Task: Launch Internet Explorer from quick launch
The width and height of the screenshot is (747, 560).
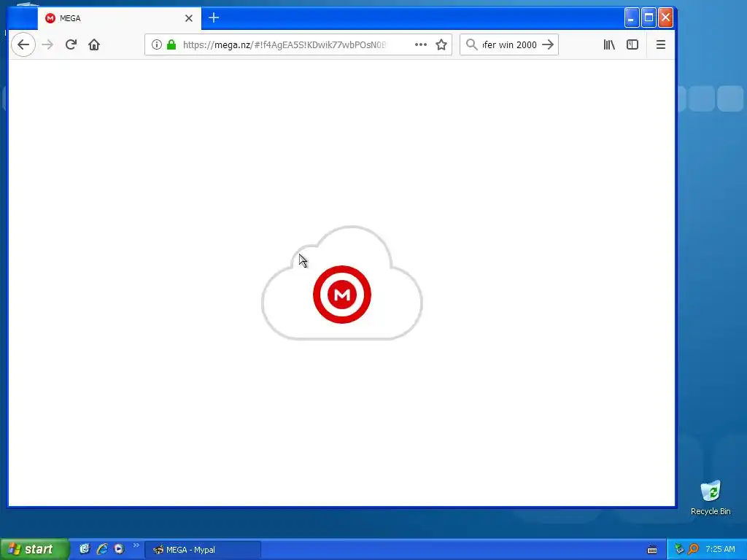Action: pyautogui.click(x=102, y=549)
